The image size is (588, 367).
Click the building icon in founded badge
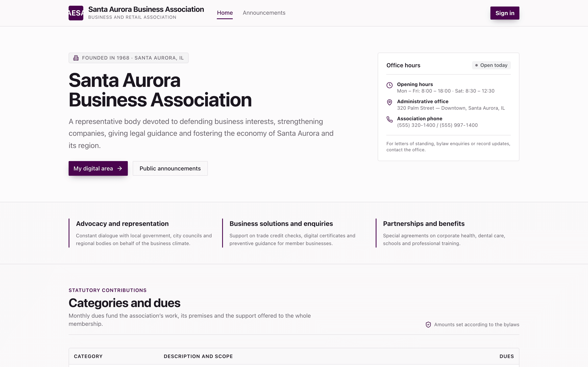tap(76, 58)
